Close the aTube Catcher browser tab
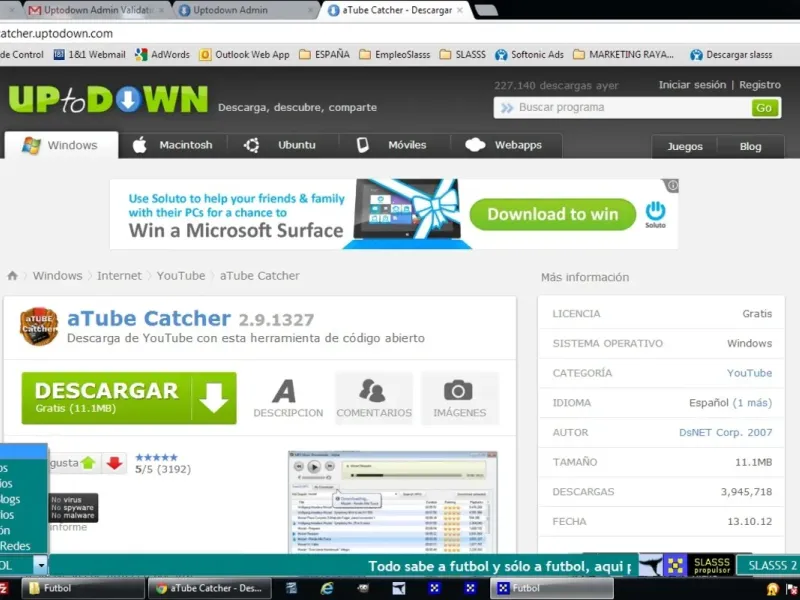The width and height of the screenshot is (800, 600). click(460, 10)
